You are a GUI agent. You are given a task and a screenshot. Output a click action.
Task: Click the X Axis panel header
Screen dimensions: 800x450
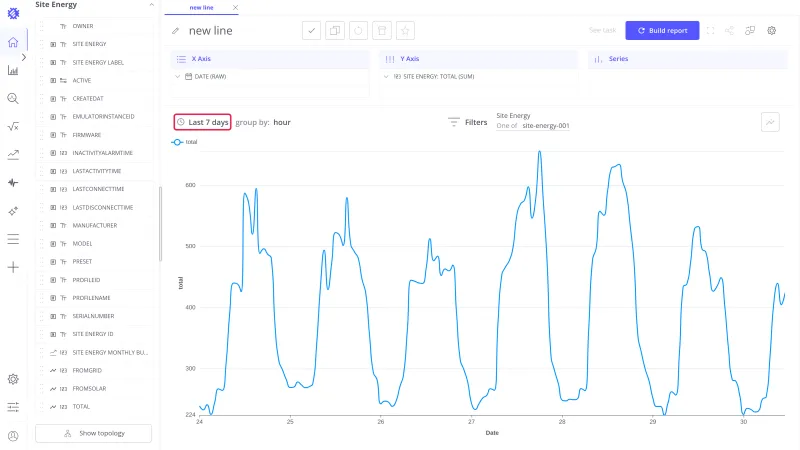(270, 59)
